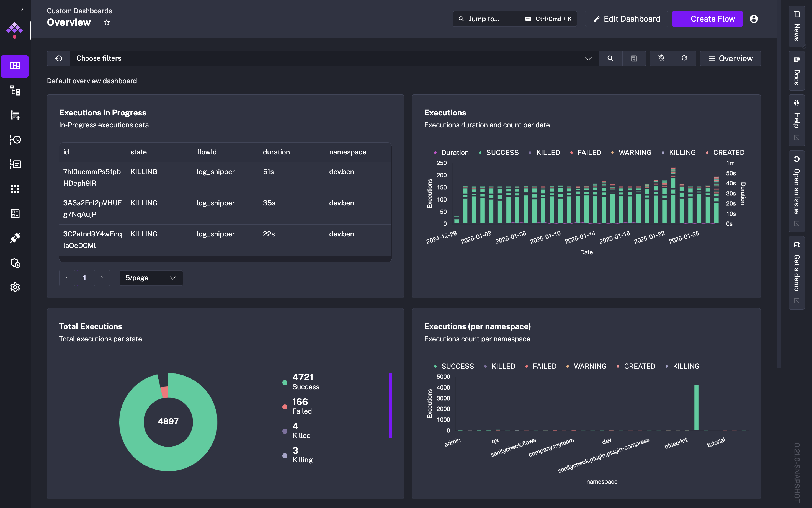Expand the collapsed sidebar chevron
This screenshot has width=812, height=508.
click(x=22, y=9)
